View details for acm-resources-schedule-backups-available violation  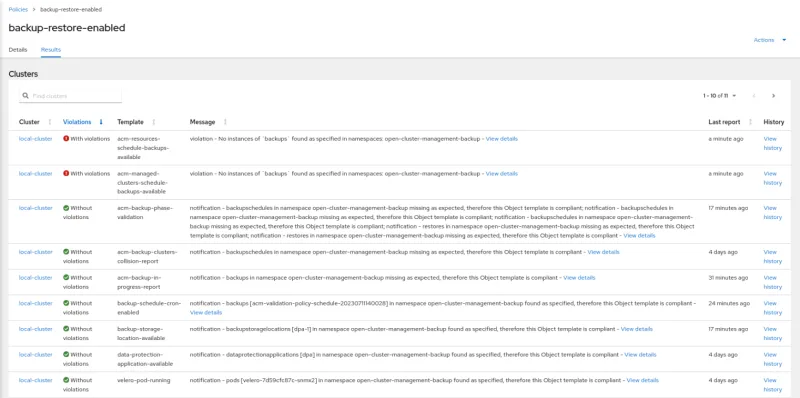click(502, 139)
